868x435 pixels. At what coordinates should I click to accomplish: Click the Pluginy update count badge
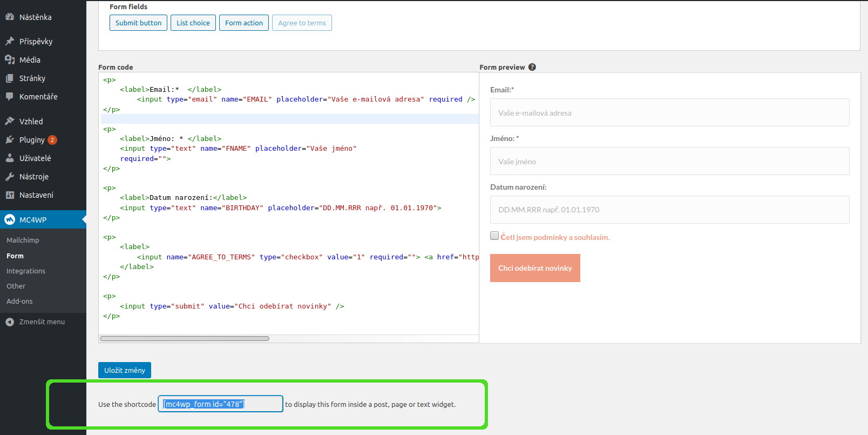click(x=52, y=140)
